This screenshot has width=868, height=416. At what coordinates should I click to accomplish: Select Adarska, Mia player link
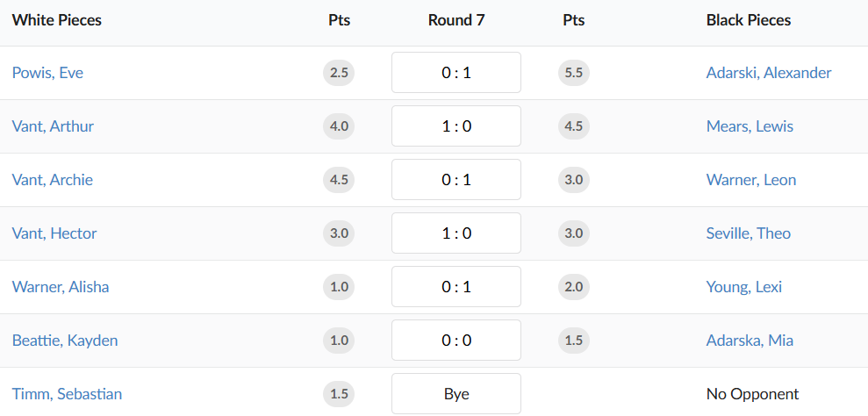[749, 341]
